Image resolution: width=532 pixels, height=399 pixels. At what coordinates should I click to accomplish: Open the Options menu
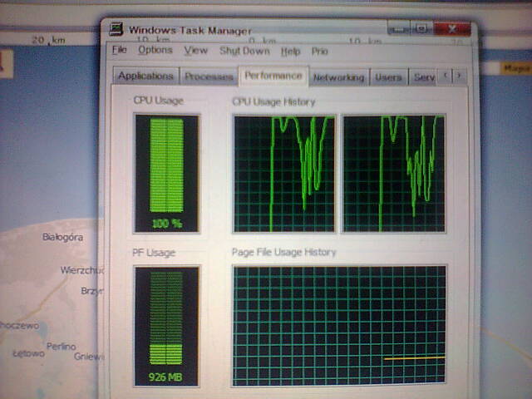point(155,50)
